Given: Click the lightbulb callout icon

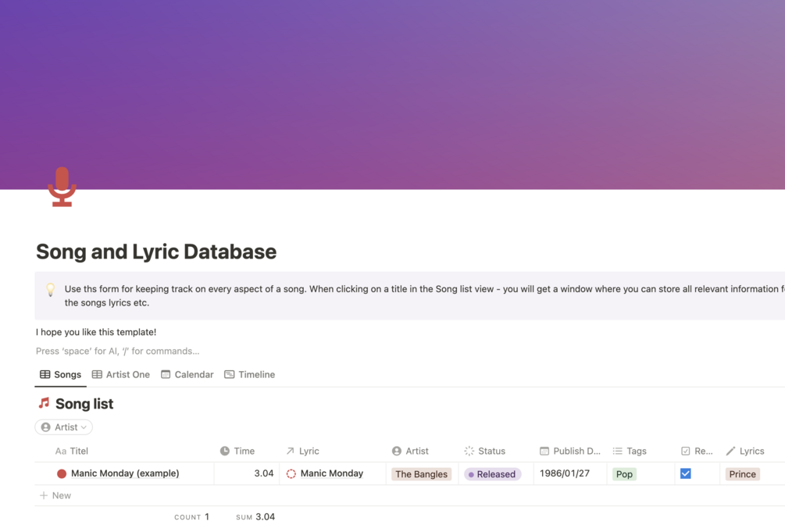Looking at the screenshot, I should [x=51, y=290].
